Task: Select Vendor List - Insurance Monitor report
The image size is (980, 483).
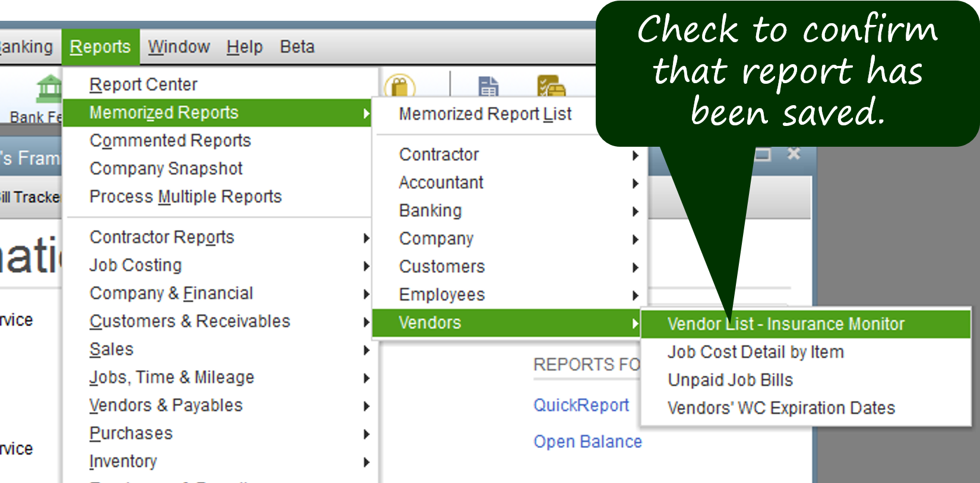Action: click(x=785, y=324)
